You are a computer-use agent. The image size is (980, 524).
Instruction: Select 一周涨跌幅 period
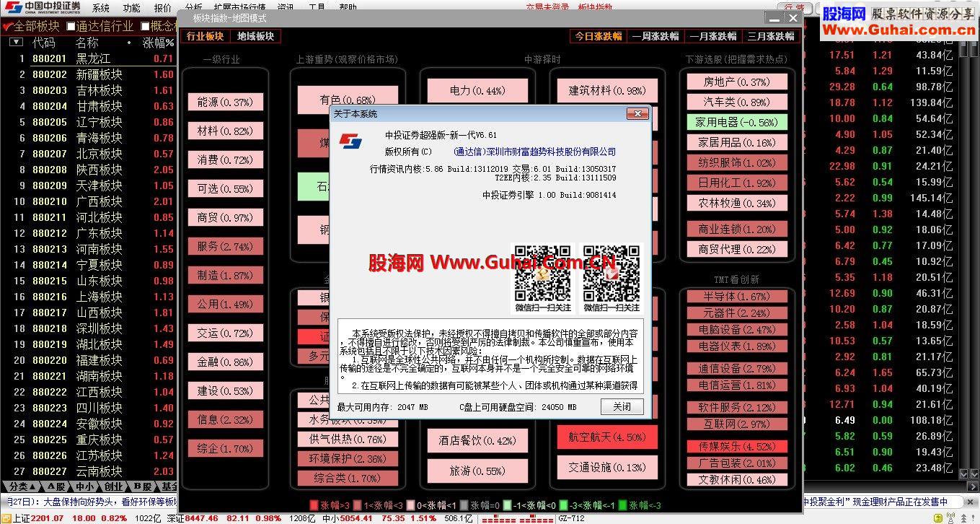point(655,36)
